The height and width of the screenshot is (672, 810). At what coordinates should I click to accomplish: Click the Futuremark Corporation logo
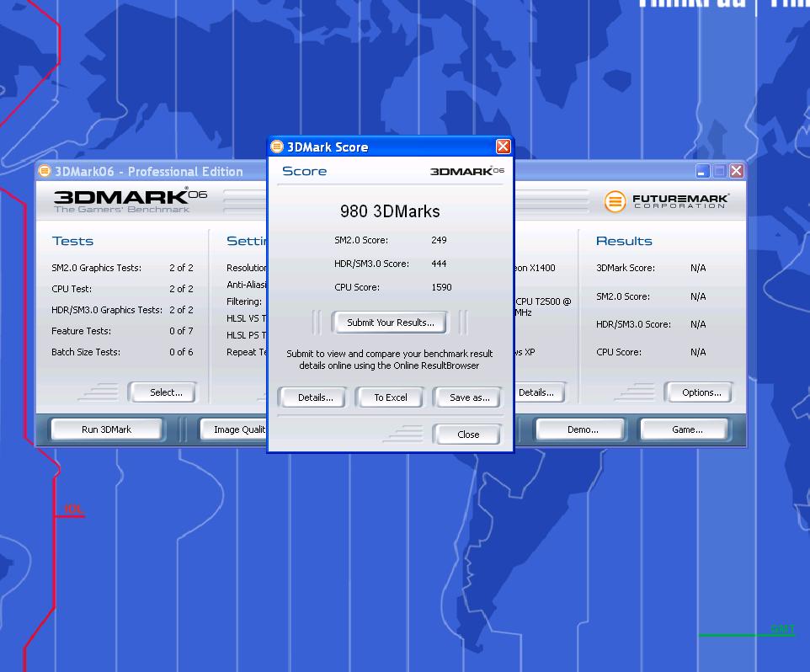point(666,201)
